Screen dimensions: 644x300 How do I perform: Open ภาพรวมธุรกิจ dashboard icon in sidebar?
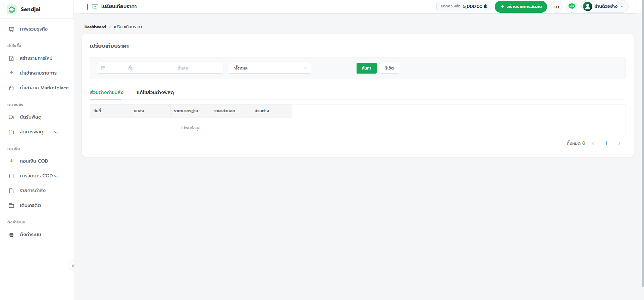(x=11, y=29)
